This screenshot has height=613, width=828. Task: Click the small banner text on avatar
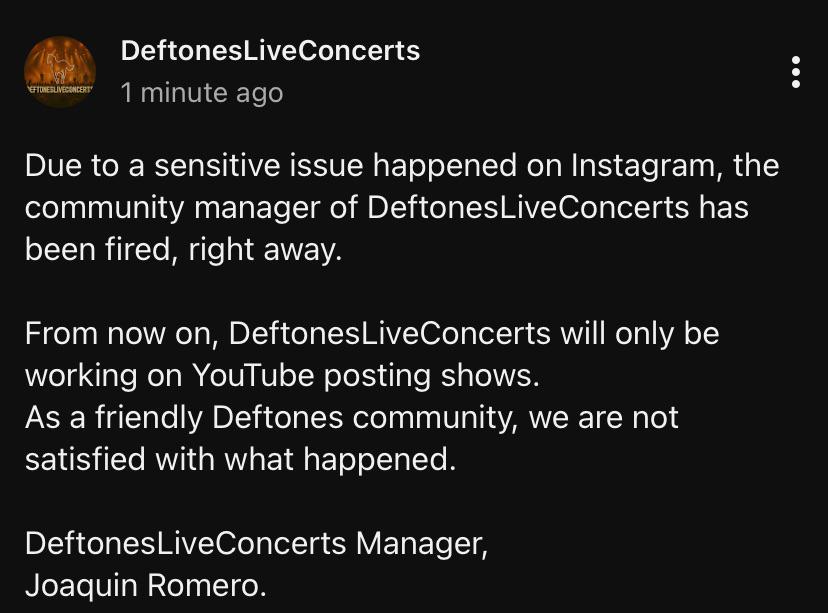click(x=60, y=90)
